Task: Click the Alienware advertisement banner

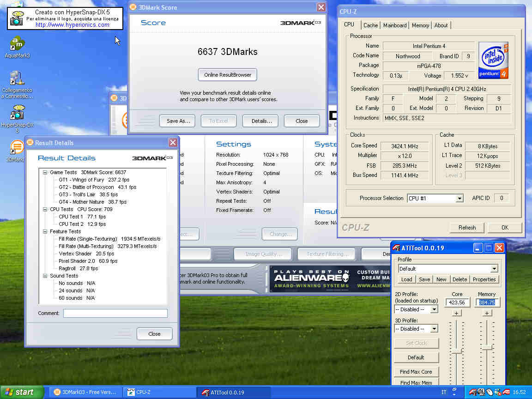Action: (x=330, y=279)
